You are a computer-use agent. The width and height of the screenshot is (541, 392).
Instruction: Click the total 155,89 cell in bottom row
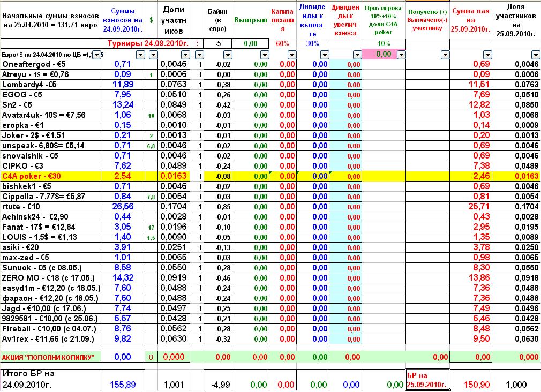coord(123,385)
